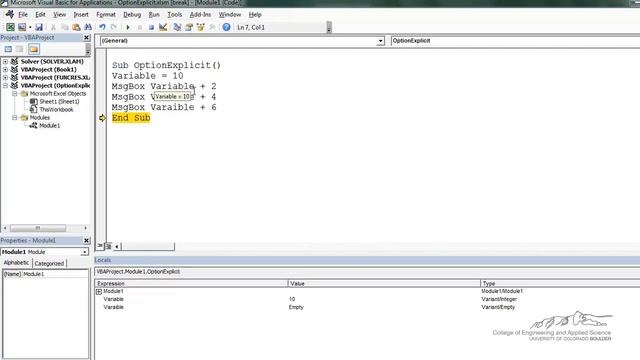Click the Full Module View button below code

[109, 246]
